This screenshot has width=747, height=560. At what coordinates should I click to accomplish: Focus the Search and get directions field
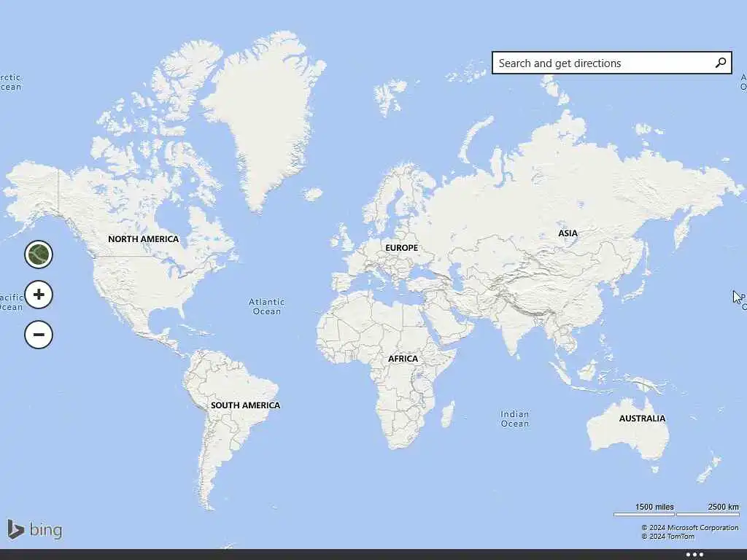click(x=612, y=63)
